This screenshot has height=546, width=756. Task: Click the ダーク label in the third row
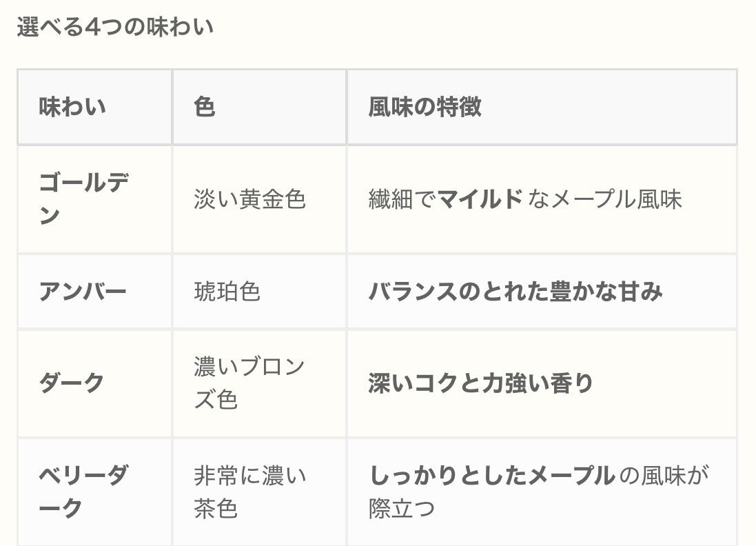coord(72,383)
